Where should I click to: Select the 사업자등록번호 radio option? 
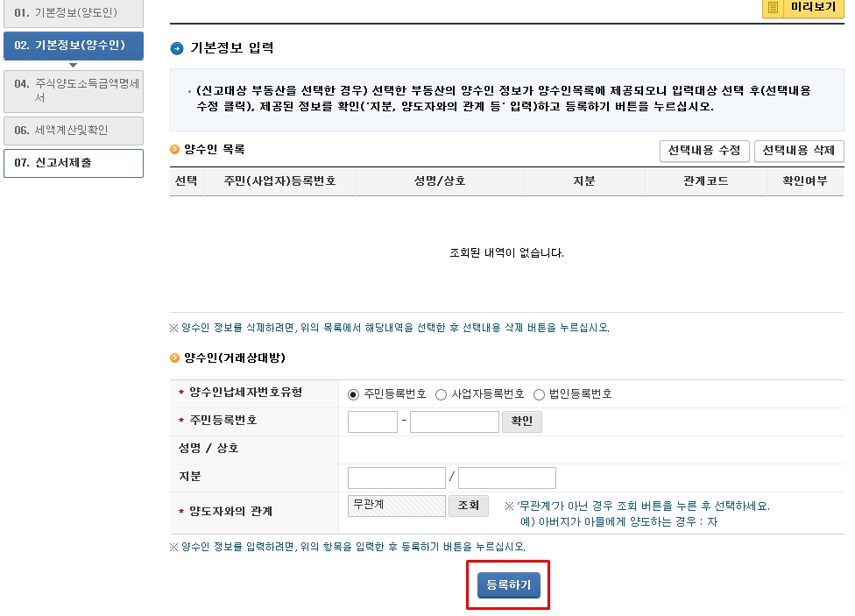(441, 394)
